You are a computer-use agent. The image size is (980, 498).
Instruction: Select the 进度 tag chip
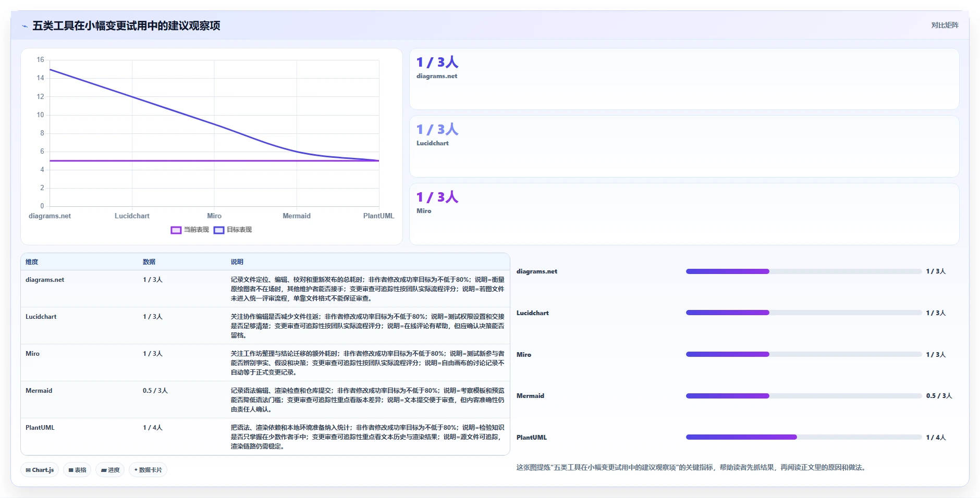click(110, 470)
